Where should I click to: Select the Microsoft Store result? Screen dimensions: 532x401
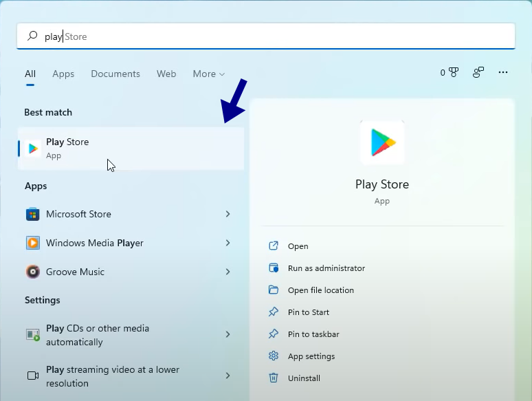[131, 214]
